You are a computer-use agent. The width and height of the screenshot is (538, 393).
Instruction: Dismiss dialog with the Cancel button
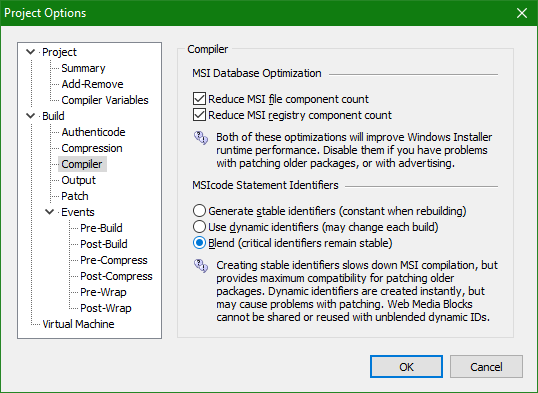coord(486,367)
